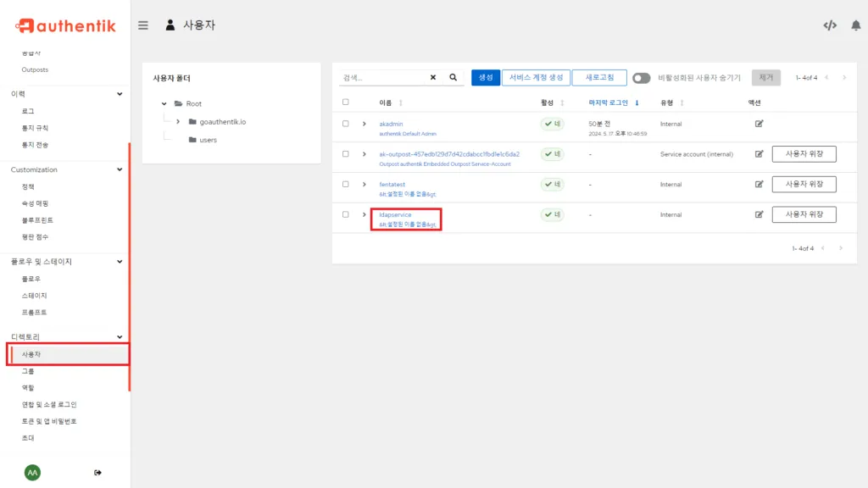Clear the search field with X icon
This screenshot has height=488, width=868.
coord(432,77)
